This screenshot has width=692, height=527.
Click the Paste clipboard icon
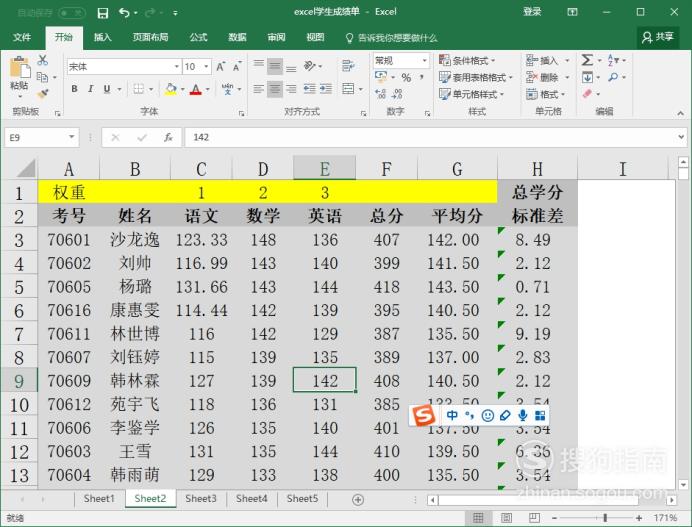pyautogui.click(x=20, y=68)
